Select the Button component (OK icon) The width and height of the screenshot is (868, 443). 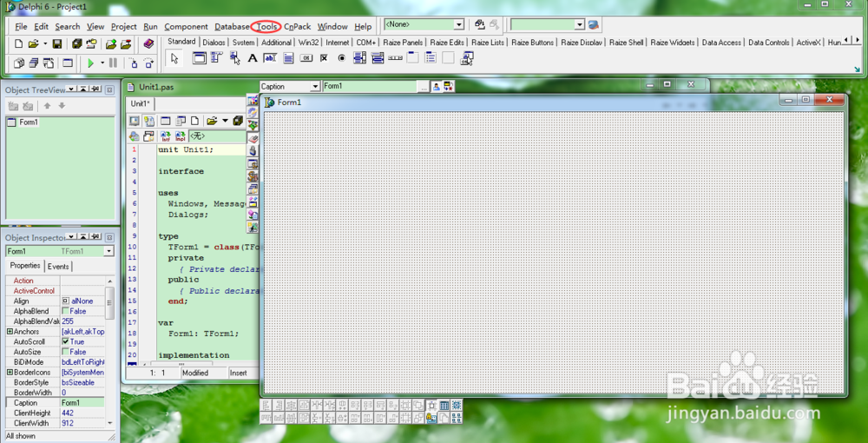pos(306,58)
